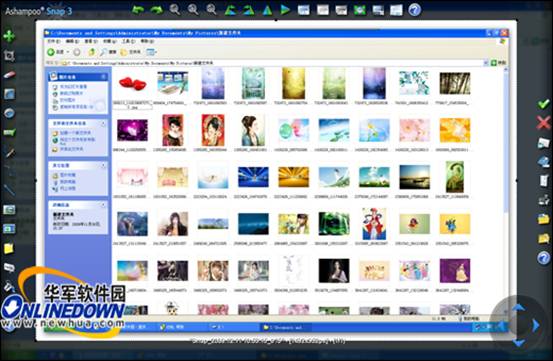Click the green undo arrow in top toolbar
Viewport: 553px width, 361px height.
coord(138,9)
